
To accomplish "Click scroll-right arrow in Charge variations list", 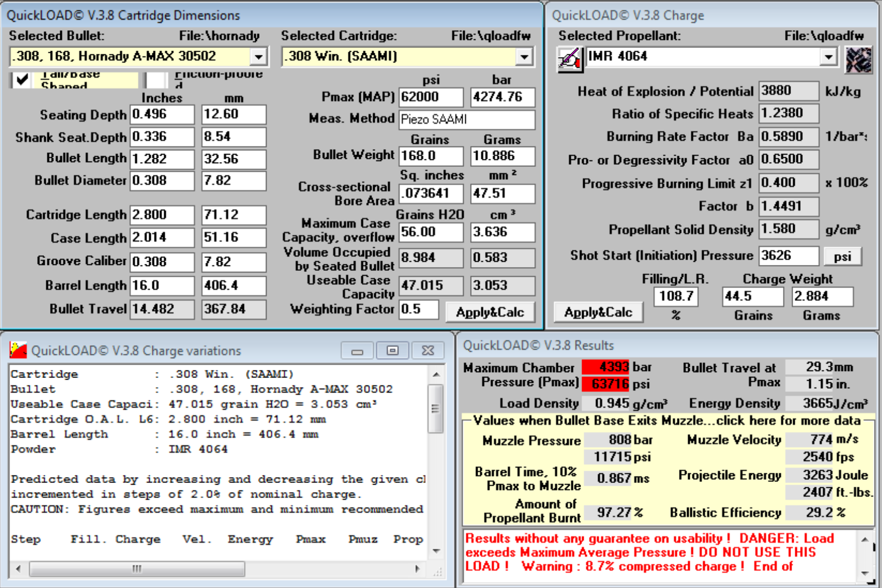I will (417, 569).
